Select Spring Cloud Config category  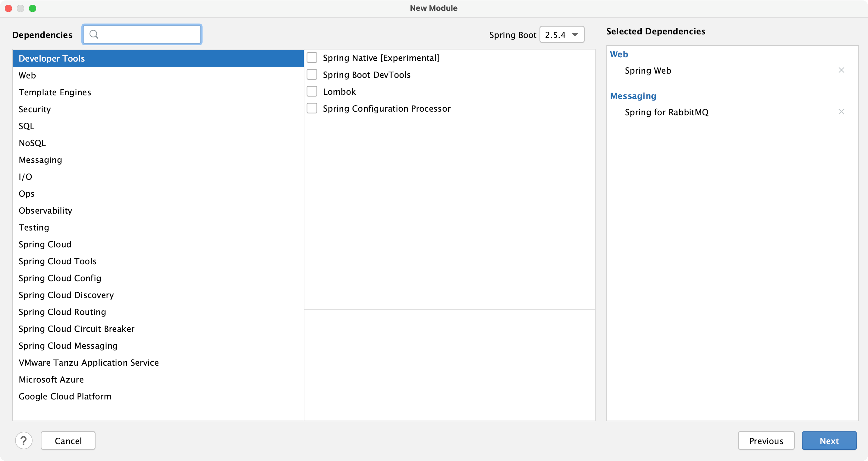click(158, 278)
